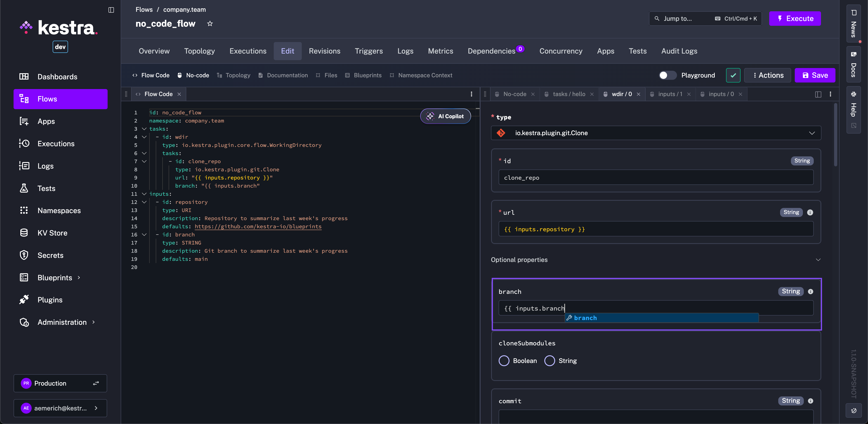
Task: Collapse the tasks block at line 3
Action: [144, 129]
